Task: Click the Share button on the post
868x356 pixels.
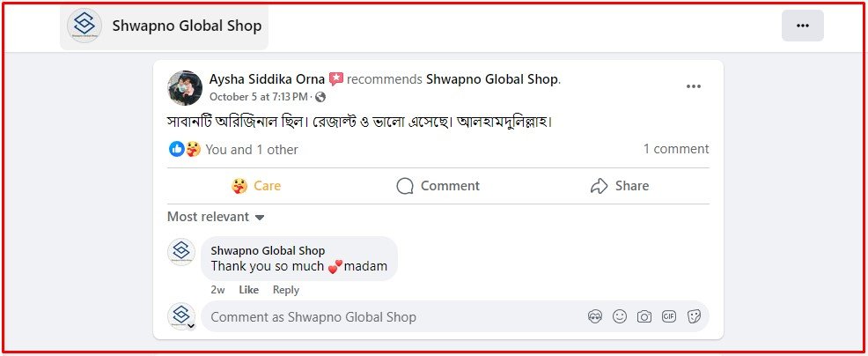Action: click(620, 186)
